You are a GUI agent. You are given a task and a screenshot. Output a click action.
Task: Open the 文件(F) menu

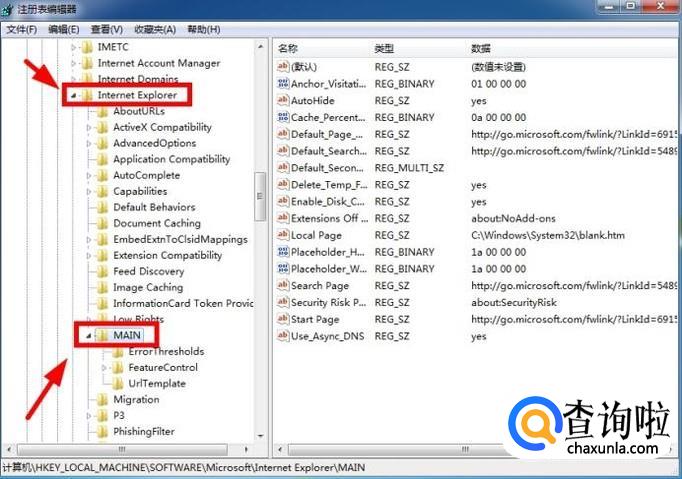point(21,30)
